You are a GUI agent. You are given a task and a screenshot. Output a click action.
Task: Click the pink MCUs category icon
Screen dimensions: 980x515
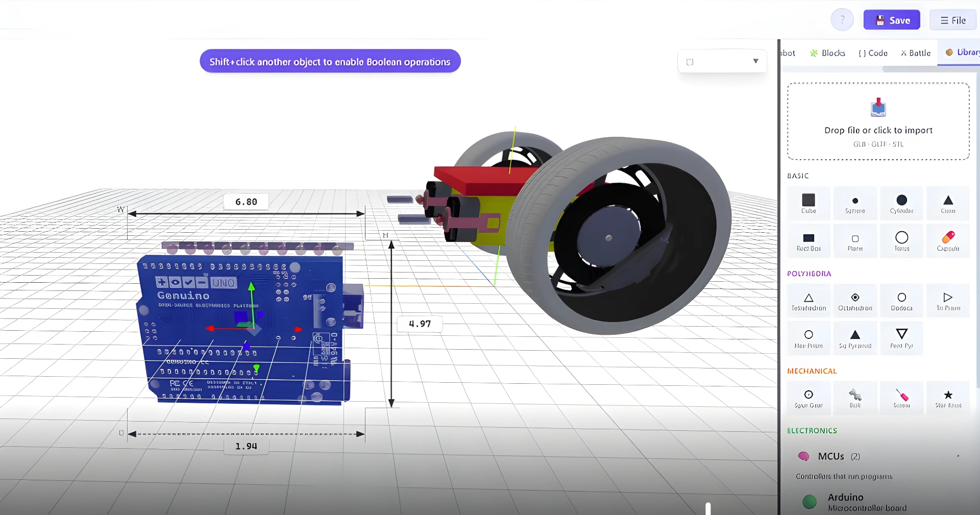(804, 456)
